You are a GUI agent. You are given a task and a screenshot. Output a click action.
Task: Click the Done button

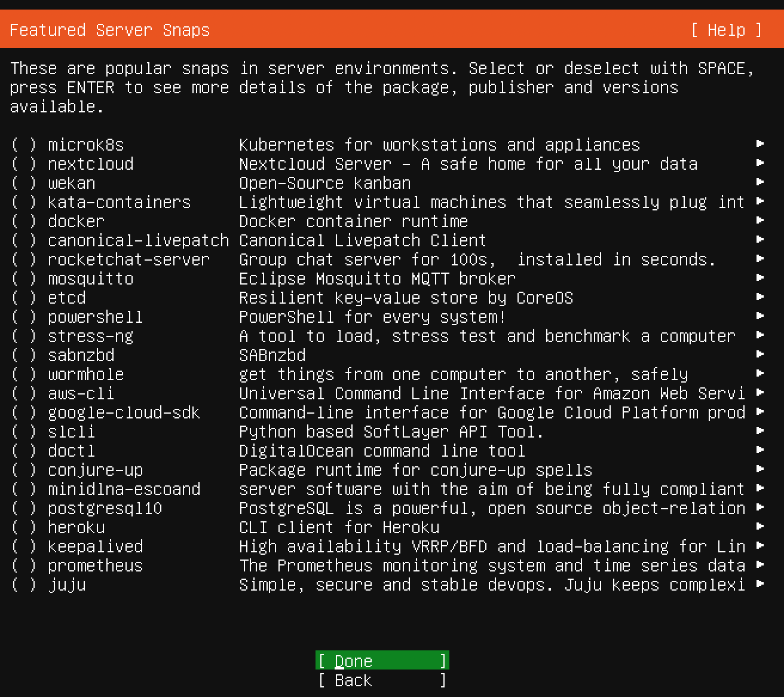pyautogui.click(x=382, y=661)
